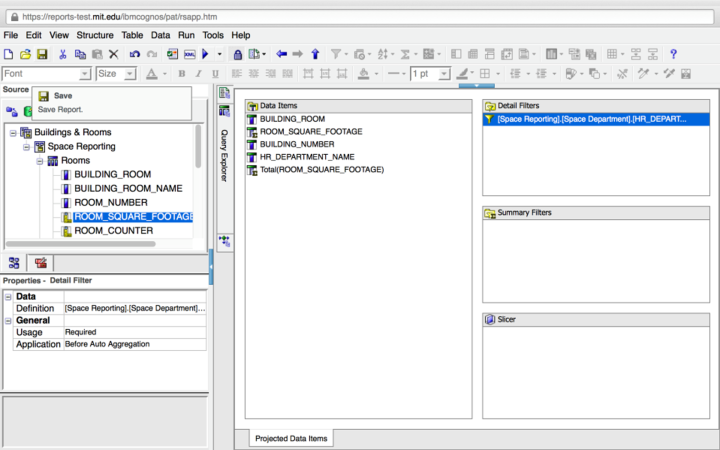Click the Cut scissors icon
Screen dimensions: 720x450
point(63,54)
